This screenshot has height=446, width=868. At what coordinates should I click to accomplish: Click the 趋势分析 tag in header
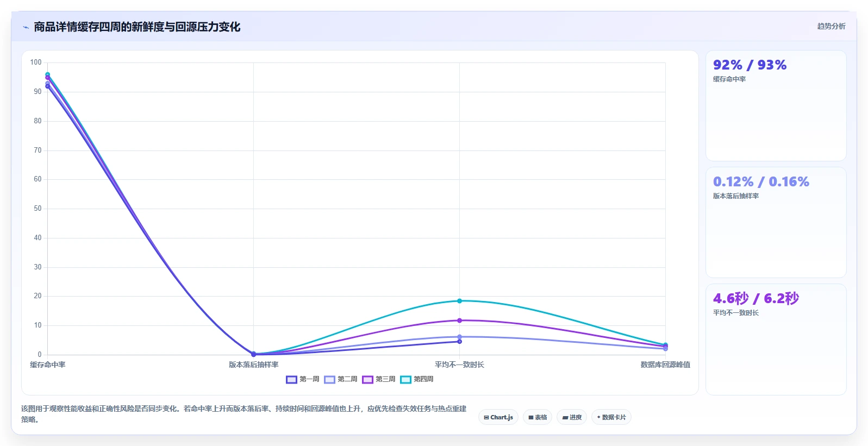[x=831, y=26]
